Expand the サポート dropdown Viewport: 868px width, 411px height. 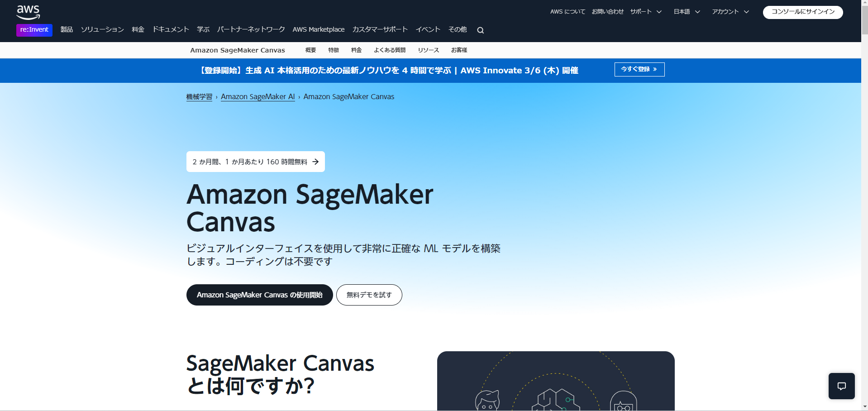[646, 12]
